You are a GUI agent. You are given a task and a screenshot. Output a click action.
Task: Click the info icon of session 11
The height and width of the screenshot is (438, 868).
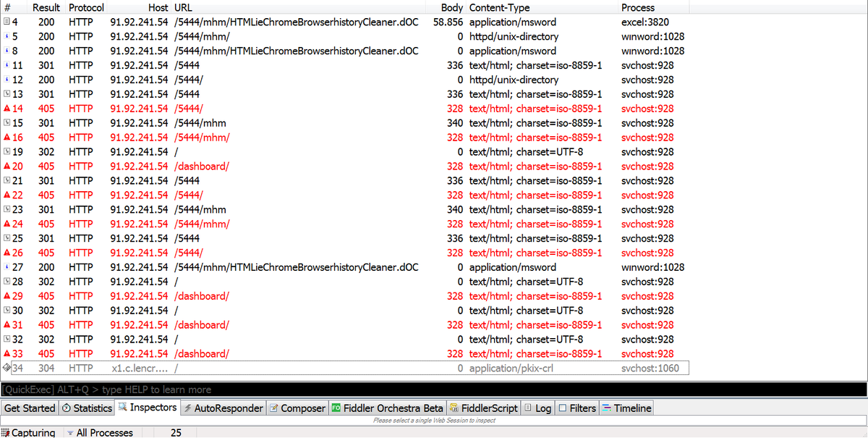coord(7,65)
